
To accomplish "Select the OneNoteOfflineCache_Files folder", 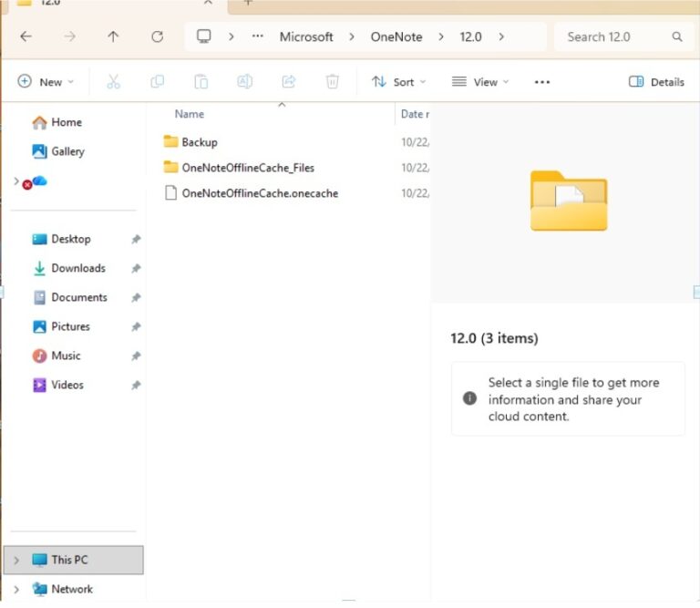I will (x=239, y=168).
